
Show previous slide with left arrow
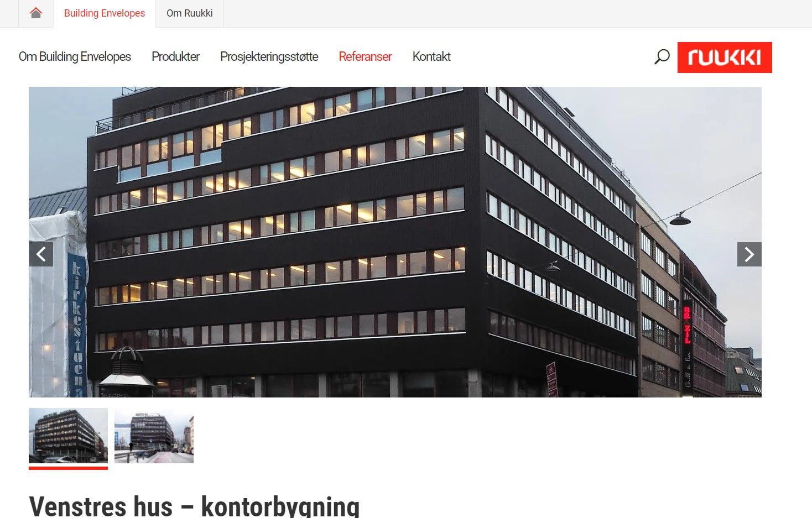click(x=41, y=254)
